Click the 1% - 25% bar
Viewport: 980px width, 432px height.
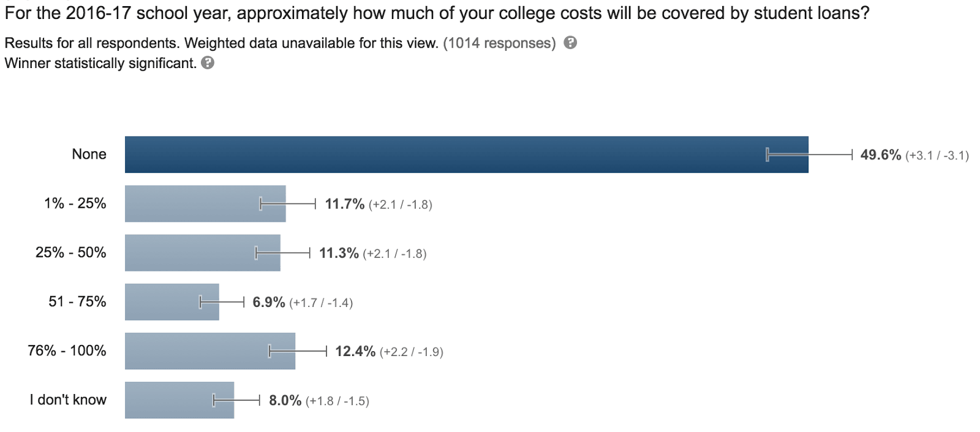pyautogui.click(x=205, y=203)
